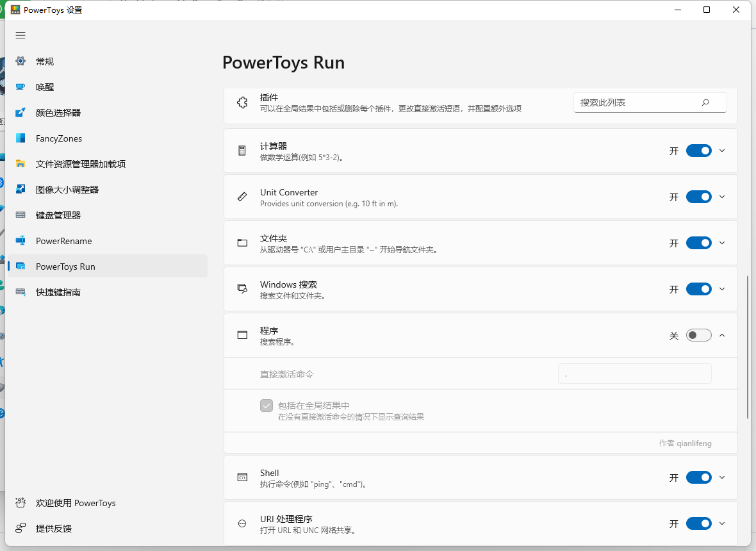The height and width of the screenshot is (551, 756).
Task: Open the navigation hamburger menu
Action: coord(20,35)
